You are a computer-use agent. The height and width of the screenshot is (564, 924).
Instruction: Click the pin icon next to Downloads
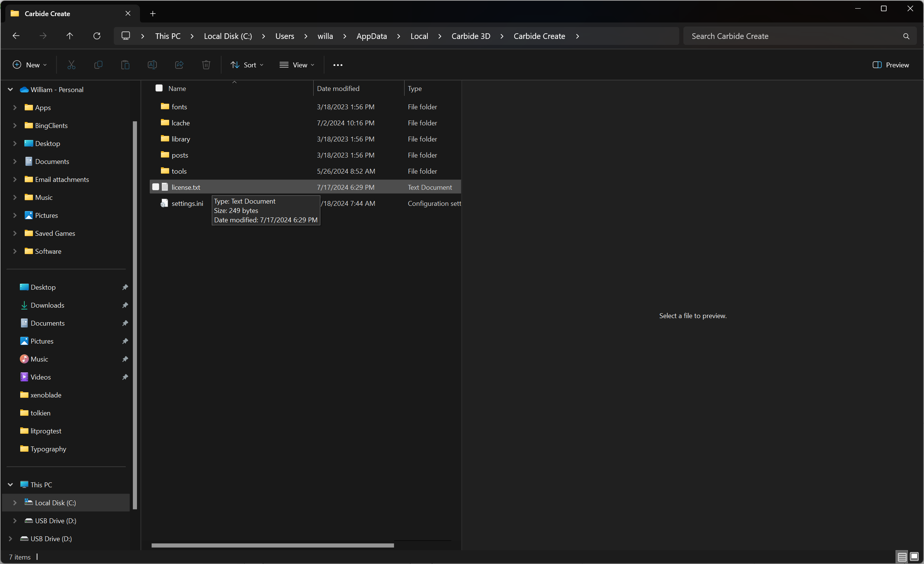click(x=125, y=305)
